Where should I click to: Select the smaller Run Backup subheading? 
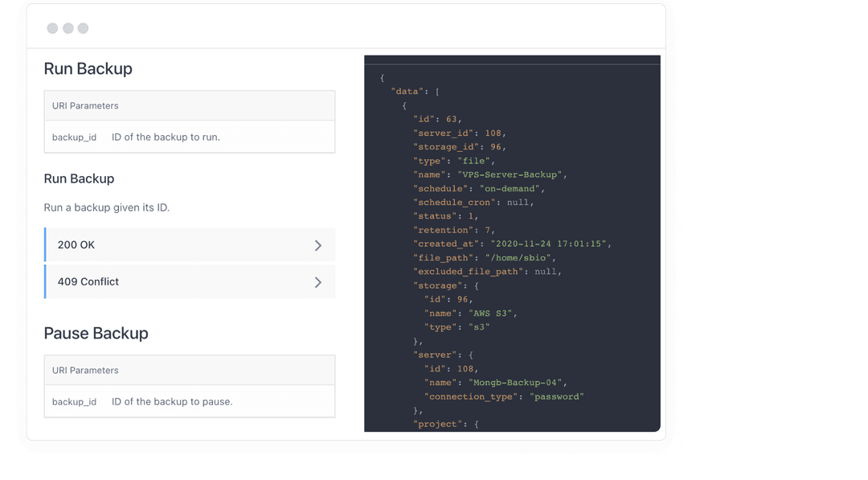coord(79,178)
